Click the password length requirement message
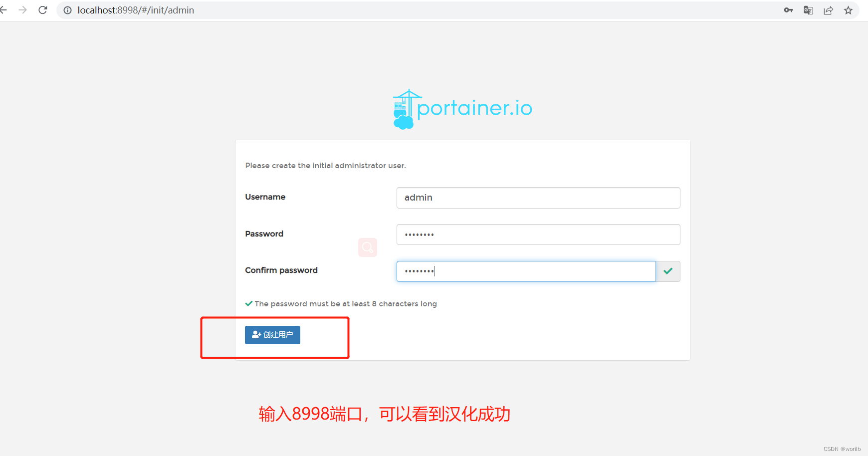Viewport: 868px width, 456px height. pos(341,304)
